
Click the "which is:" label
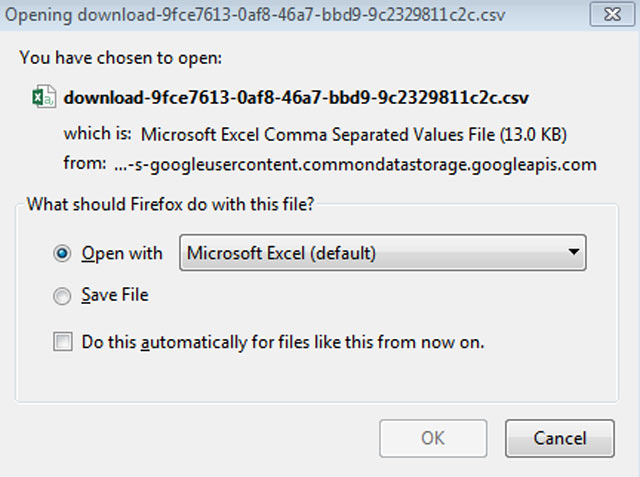98,133
